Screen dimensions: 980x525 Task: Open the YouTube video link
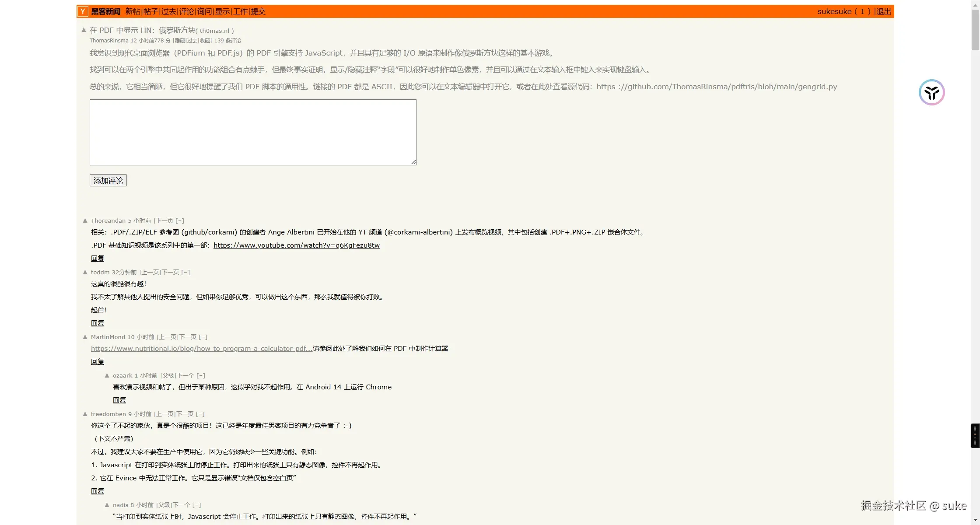[x=296, y=245]
